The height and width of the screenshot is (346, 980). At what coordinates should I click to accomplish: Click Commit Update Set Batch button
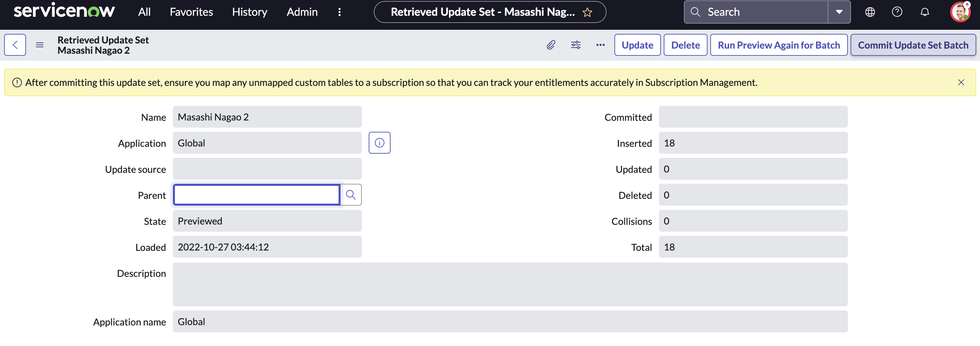pyautogui.click(x=913, y=45)
